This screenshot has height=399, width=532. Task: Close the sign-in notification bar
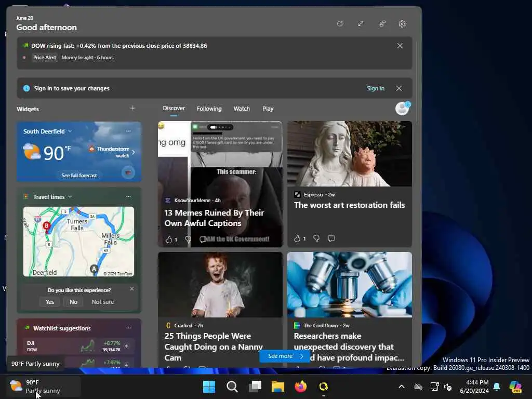399,88
